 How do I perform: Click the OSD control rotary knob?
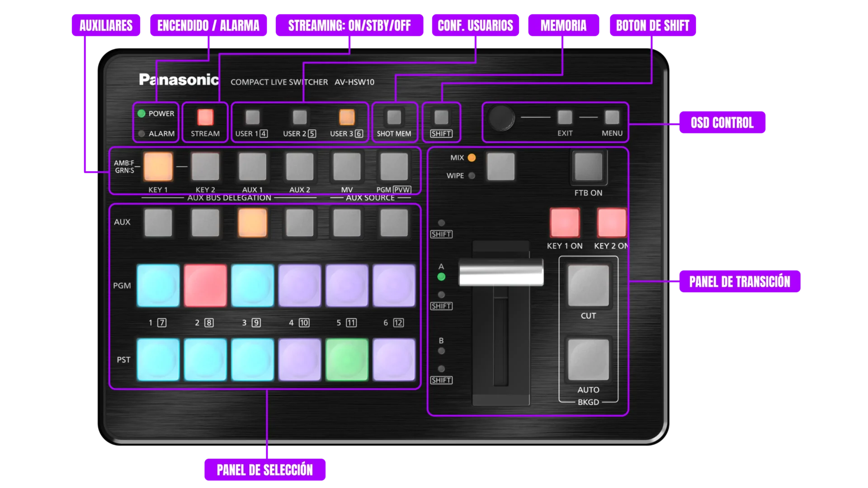click(x=501, y=118)
